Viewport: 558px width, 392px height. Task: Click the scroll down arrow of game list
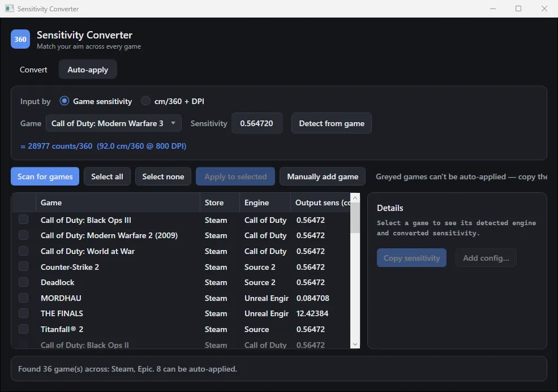point(355,344)
